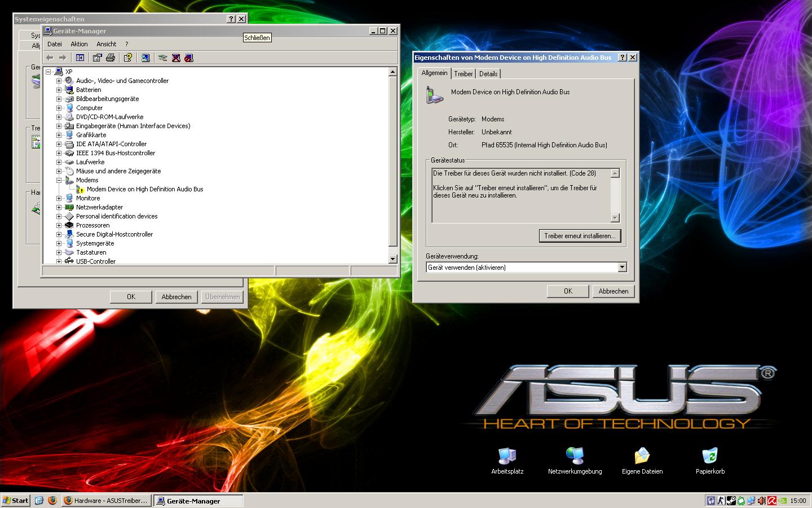Click the Avira red umbrella tray icon

point(772,501)
